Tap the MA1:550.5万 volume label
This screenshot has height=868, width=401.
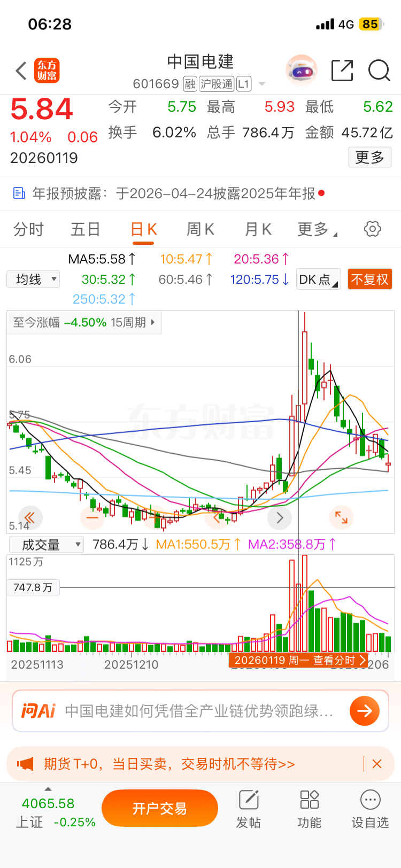point(198,545)
